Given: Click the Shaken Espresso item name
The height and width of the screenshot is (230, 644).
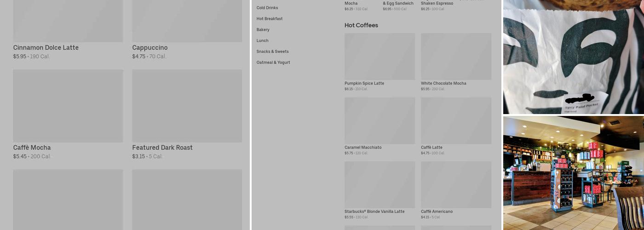Looking at the screenshot, I should pos(437,3).
